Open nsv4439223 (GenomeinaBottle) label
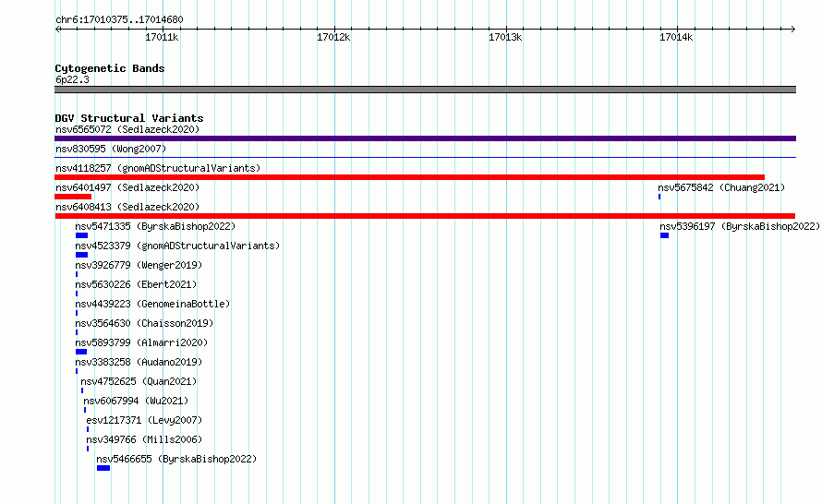Screen dimensions: 822x504 (152, 304)
